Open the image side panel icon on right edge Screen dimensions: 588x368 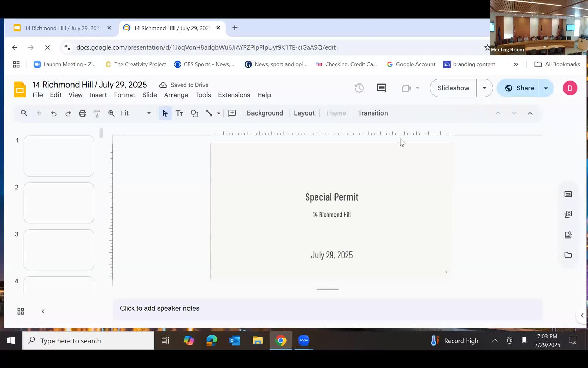point(568,235)
